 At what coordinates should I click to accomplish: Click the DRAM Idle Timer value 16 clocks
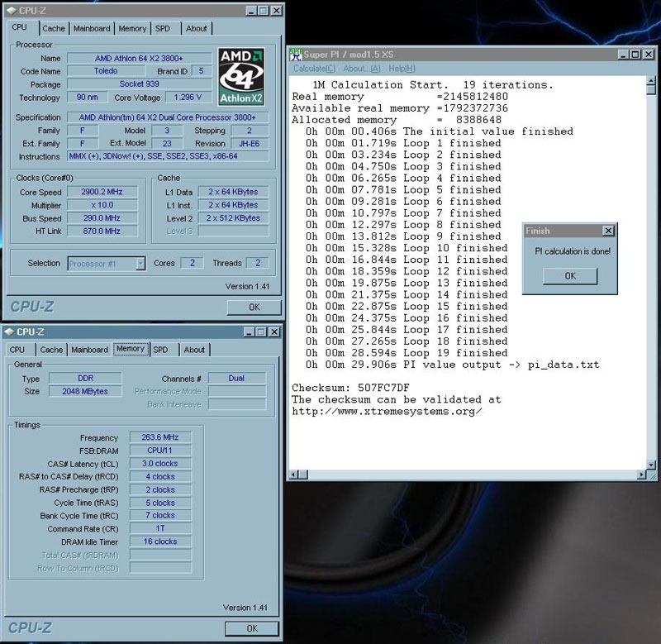point(160,541)
